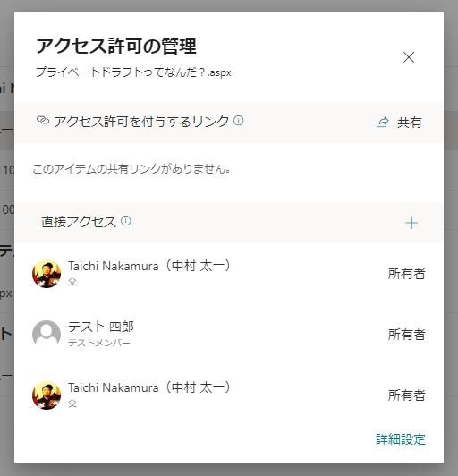
Task: Click the 直接アクセス section heading
Action: click(79, 222)
